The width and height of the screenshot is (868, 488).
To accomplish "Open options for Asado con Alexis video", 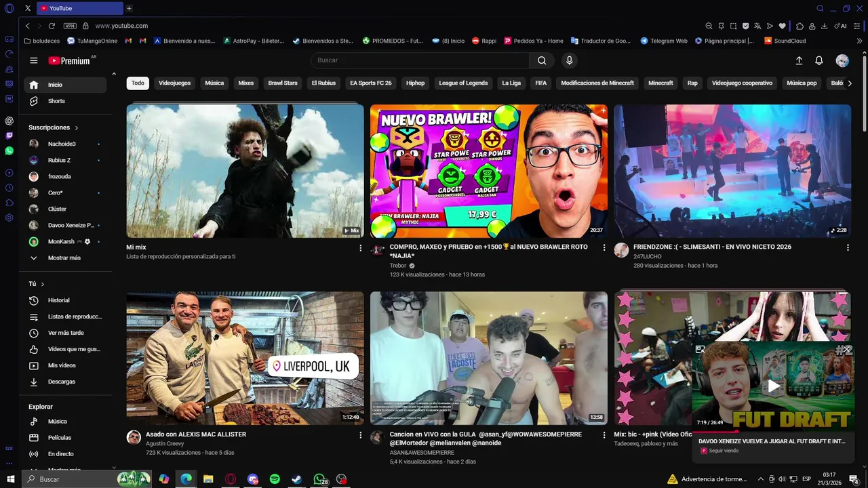I will click(361, 435).
